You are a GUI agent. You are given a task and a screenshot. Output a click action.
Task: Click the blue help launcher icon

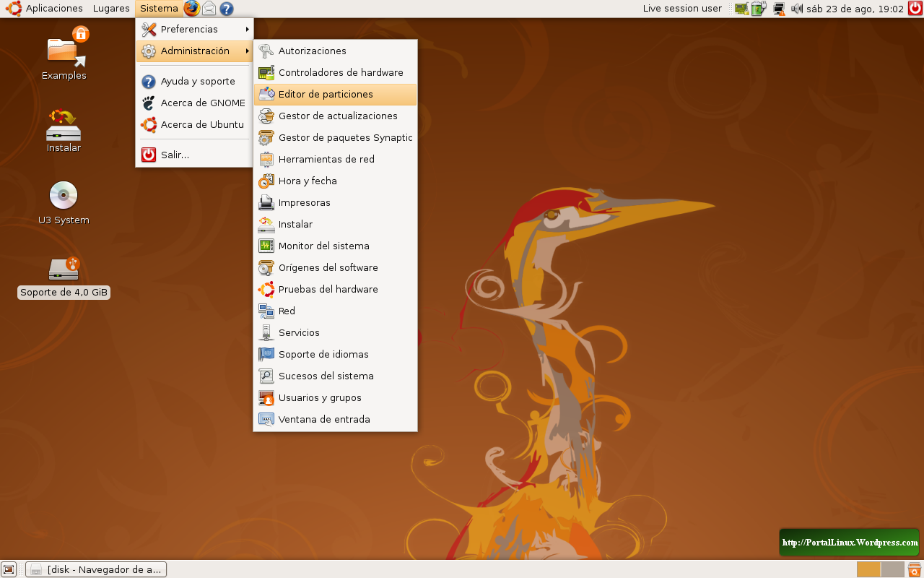tap(227, 9)
